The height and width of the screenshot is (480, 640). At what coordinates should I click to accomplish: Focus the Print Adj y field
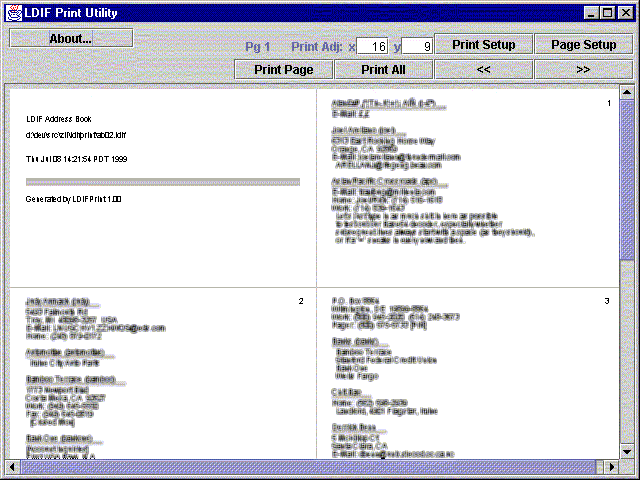point(417,47)
